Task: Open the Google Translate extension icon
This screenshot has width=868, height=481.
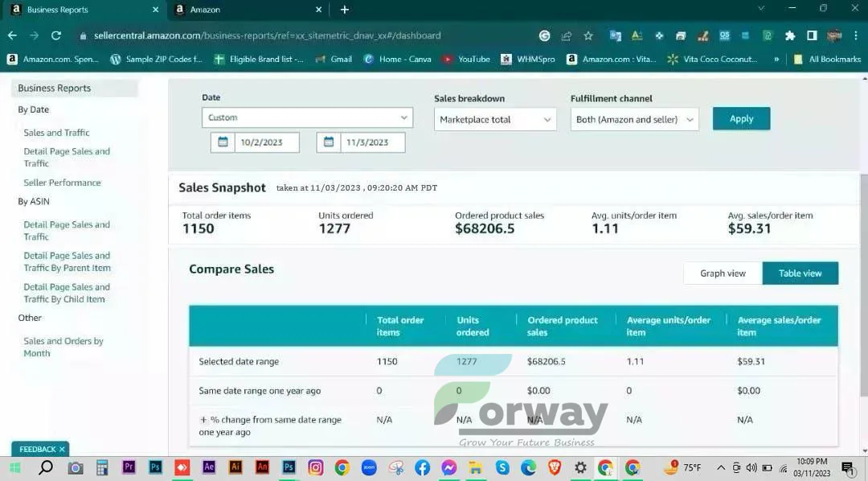Action: click(615, 35)
